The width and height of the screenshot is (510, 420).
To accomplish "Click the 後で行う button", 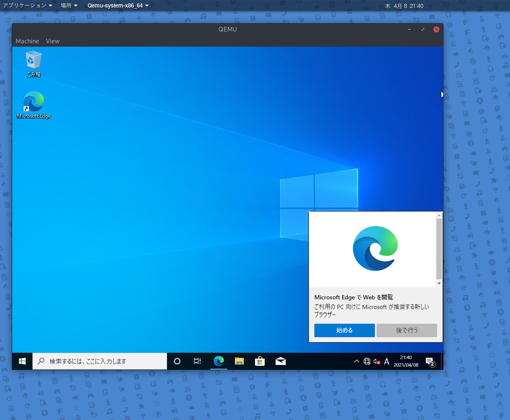I will (x=407, y=330).
